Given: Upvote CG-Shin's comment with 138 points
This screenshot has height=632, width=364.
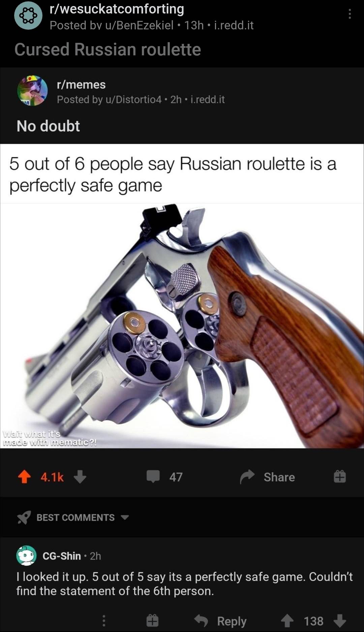Looking at the screenshot, I should pyautogui.click(x=287, y=621).
